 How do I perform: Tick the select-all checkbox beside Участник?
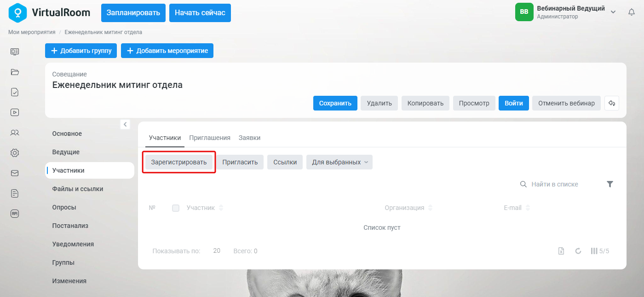click(x=176, y=208)
